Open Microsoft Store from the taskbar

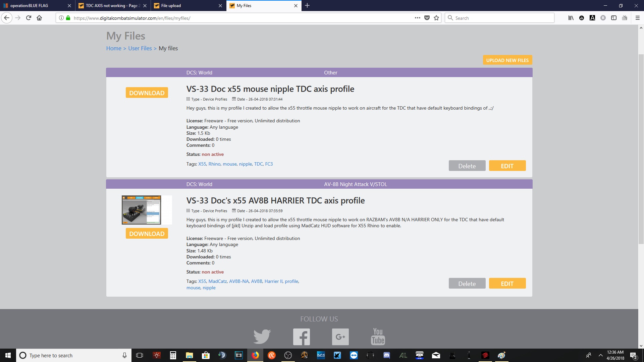click(x=206, y=355)
